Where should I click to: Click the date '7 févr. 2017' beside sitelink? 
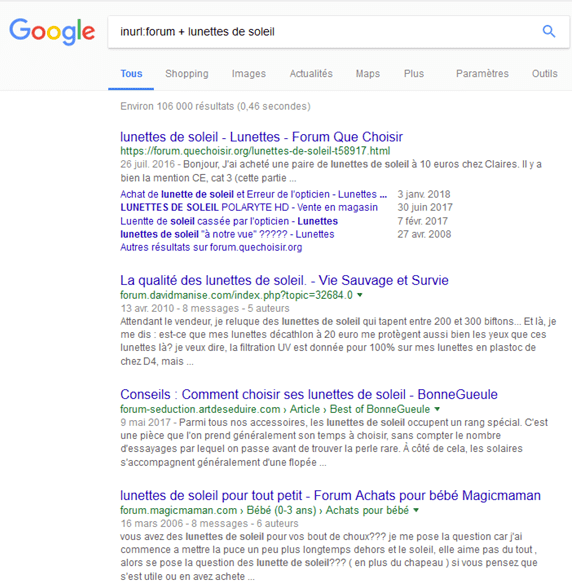tap(422, 221)
